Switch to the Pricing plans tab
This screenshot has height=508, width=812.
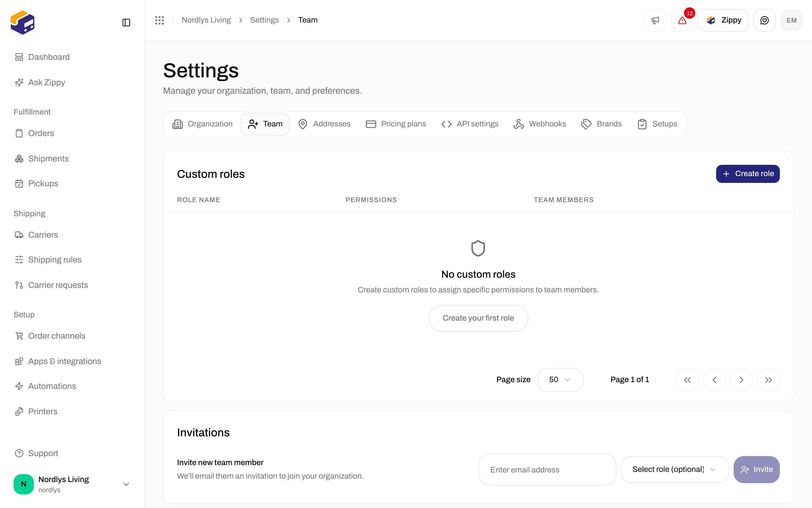pyautogui.click(x=396, y=124)
